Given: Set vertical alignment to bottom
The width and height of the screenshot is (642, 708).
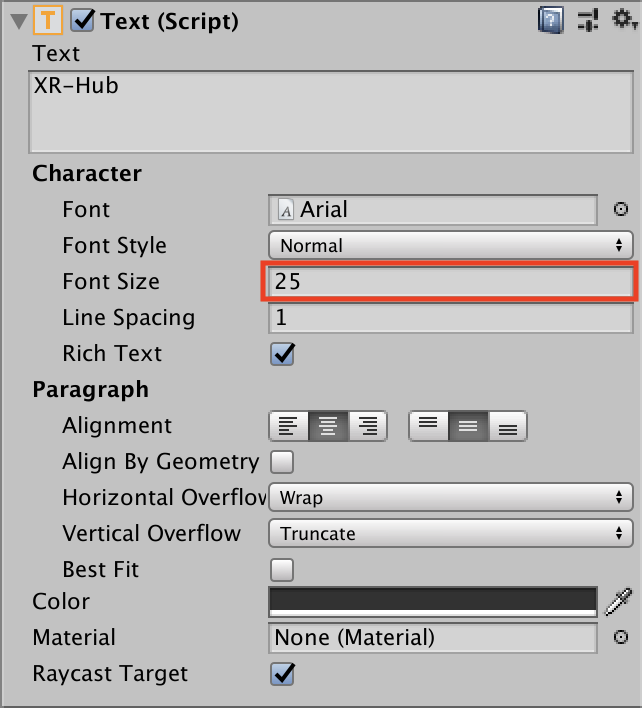Looking at the screenshot, I should tap(507, 427).
